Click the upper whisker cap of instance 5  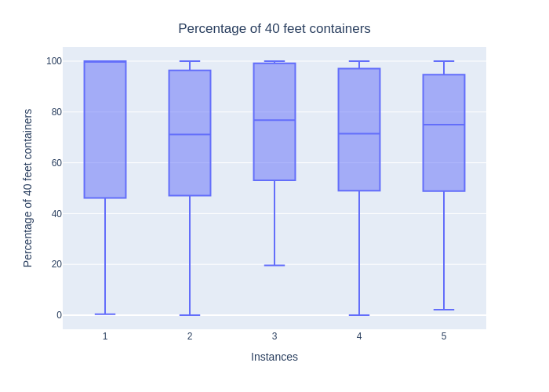tap(444, 61)
